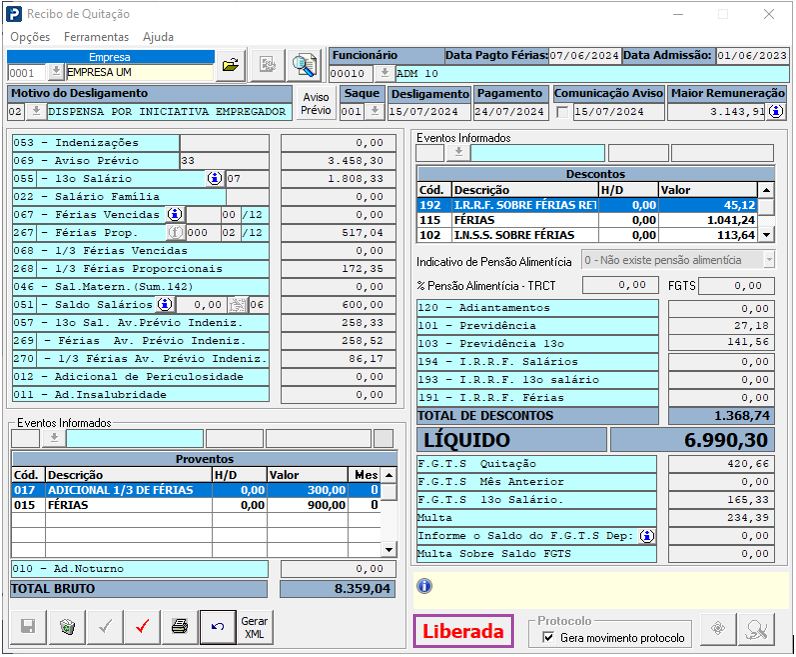Image resolution: width=796 pixels, height=657 pixels.
Task: Open the Saque code lookup arrow
Action: (374, 112)
